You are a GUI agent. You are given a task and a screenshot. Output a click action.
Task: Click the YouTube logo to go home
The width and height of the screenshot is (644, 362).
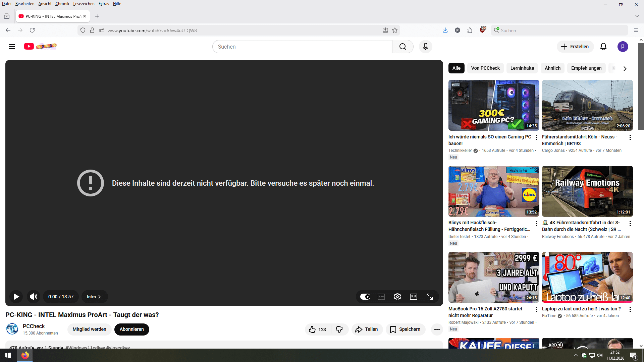[29, 47]
